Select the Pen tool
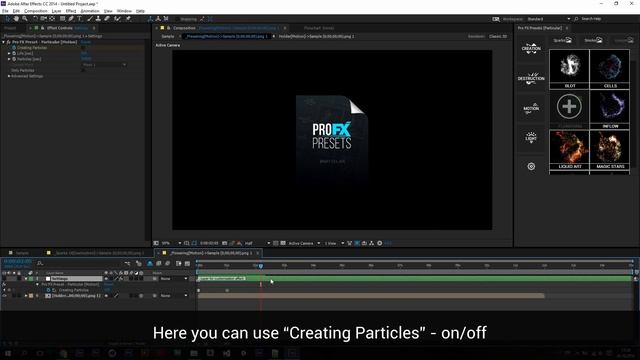Viewport: 640px width, 360px height. click(x=71, y=19)
